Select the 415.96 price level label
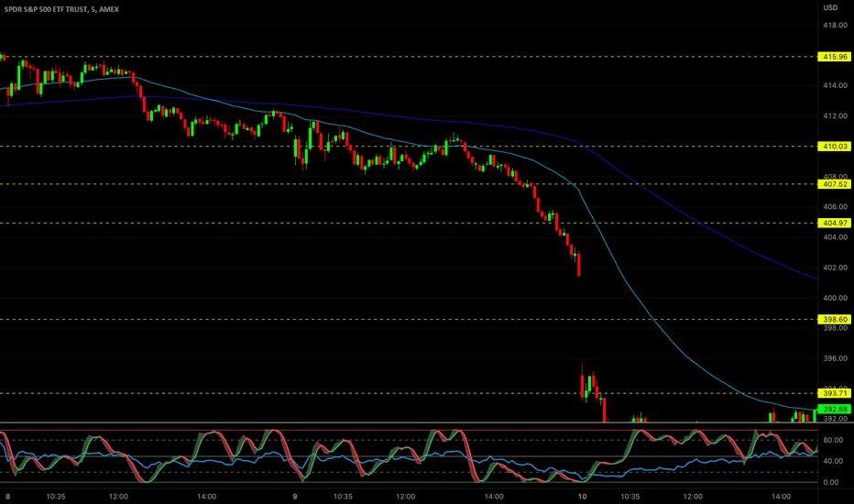 835,57
